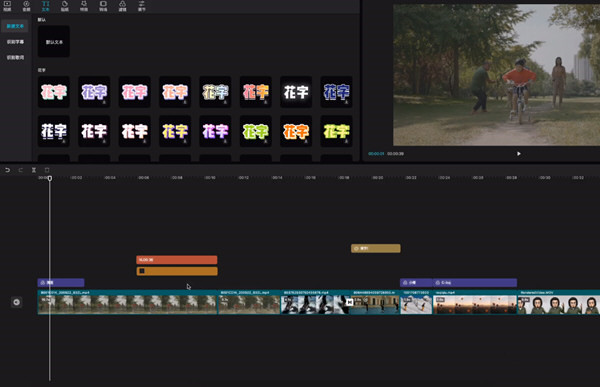Play the preview video

click(x=519, y=153)
